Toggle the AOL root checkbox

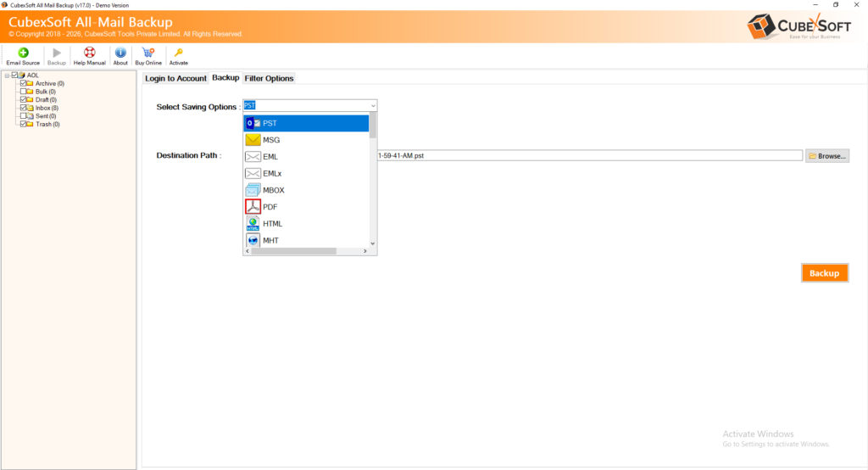coord(15,75)
